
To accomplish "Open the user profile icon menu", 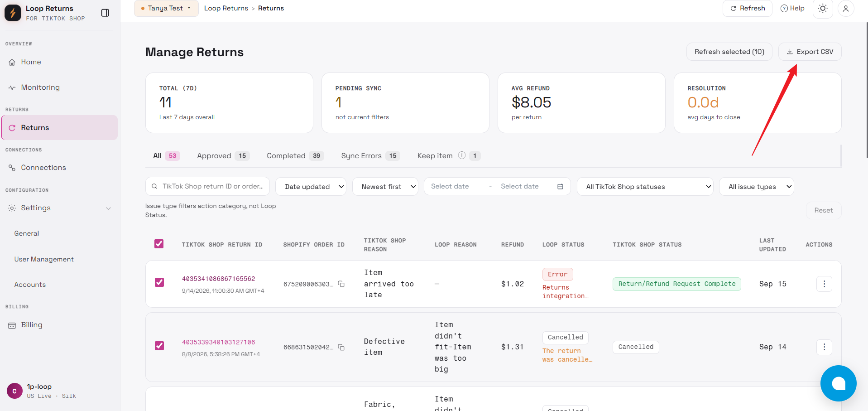I will [845, 8].
